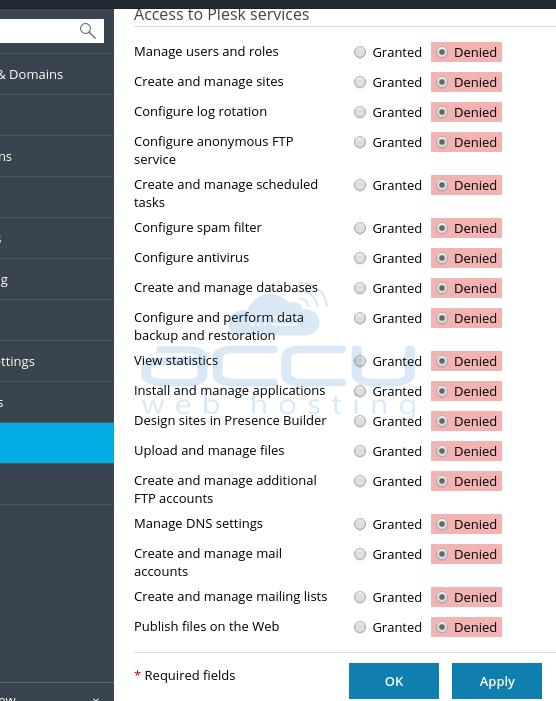Click the search magnifier icon
The height and width of the screenshot is (701, 556).
[x=88, y=31]
